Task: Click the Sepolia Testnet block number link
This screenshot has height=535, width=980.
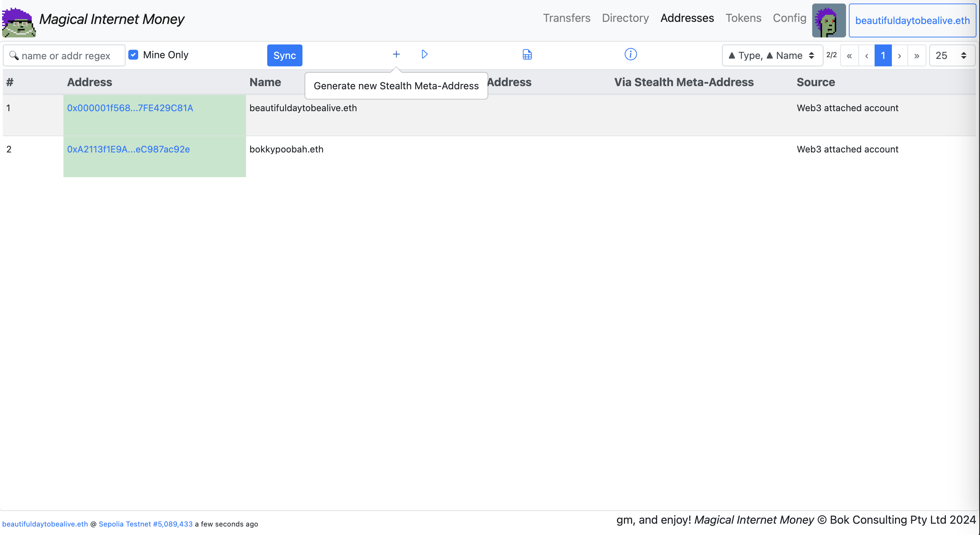Action: (145, 524)
